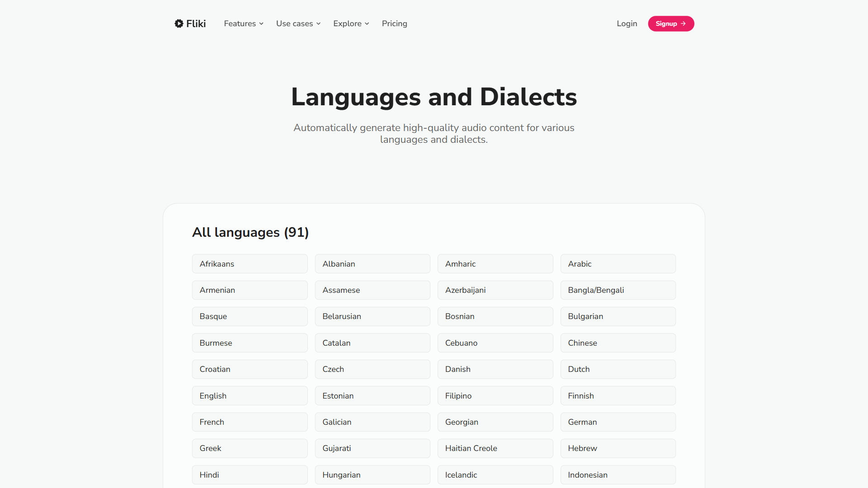Expand the Explore menu

pyautogui.click(x=351, y=23)
